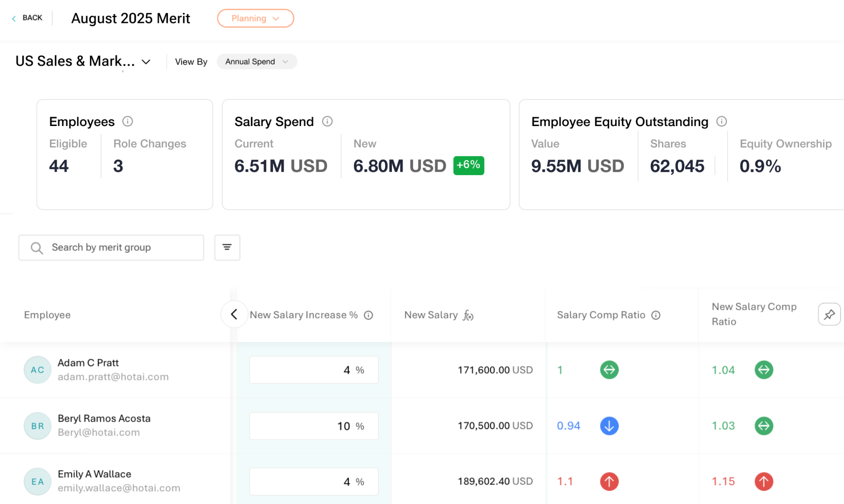
Task: Go back using the BACK link
Action: point(27,18)
